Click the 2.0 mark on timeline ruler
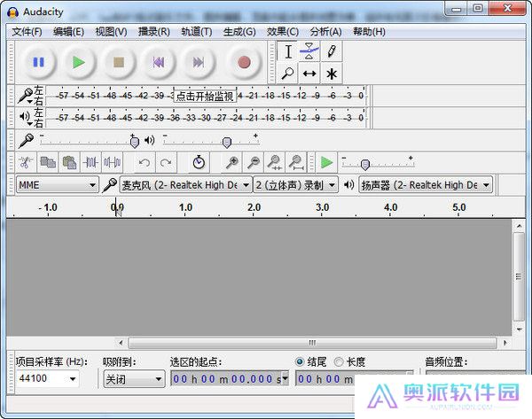The image size is (532, 419). (x=254, y=207)
